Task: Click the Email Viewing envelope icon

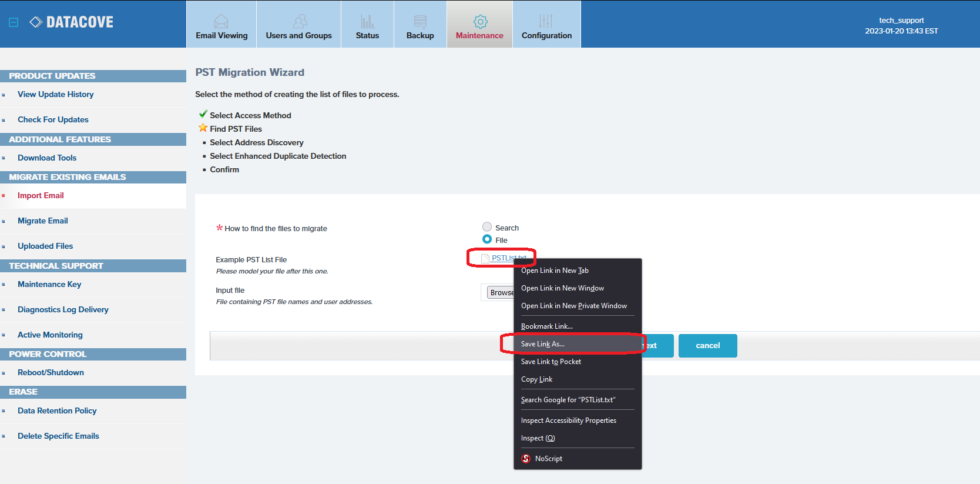Action: [x=221, y=22]
